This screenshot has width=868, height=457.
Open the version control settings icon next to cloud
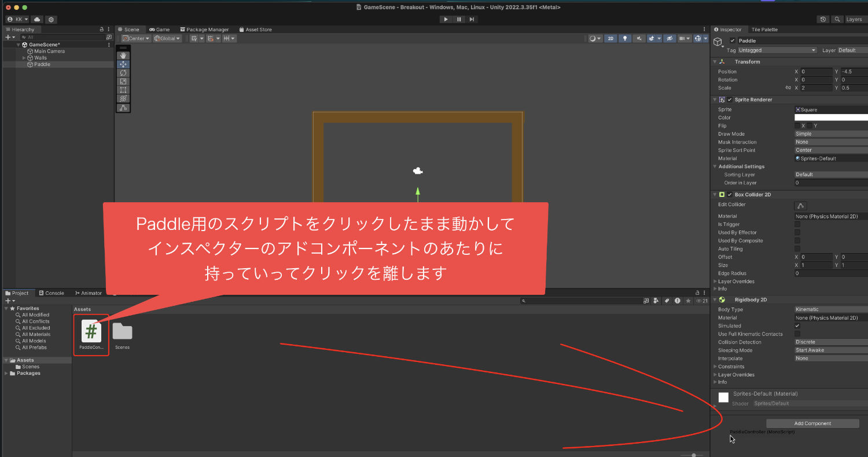point(51,19)
